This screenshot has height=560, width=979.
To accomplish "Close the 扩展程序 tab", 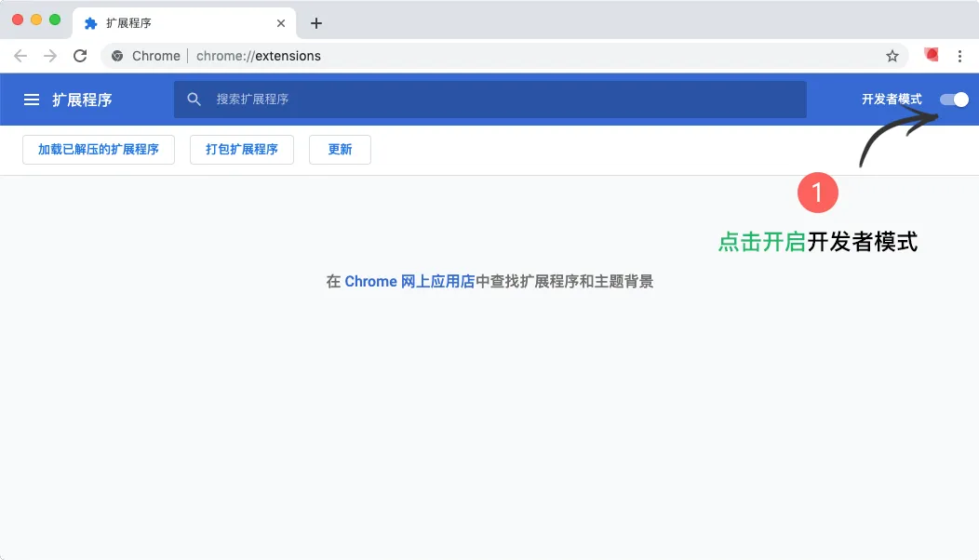I will click(281, 23).
